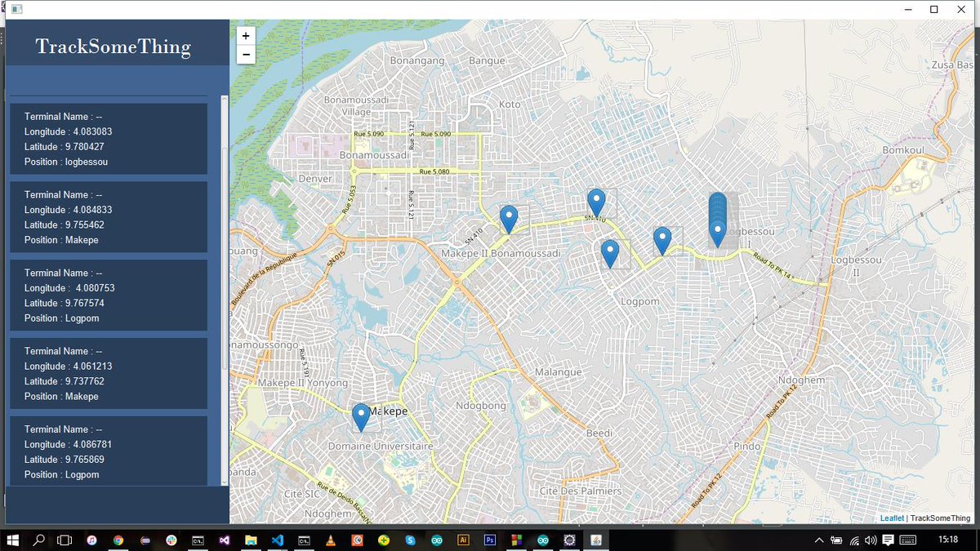Expand hidden system tray icons
The width and height of the screenshot is (980, 551).
point(818,540)
